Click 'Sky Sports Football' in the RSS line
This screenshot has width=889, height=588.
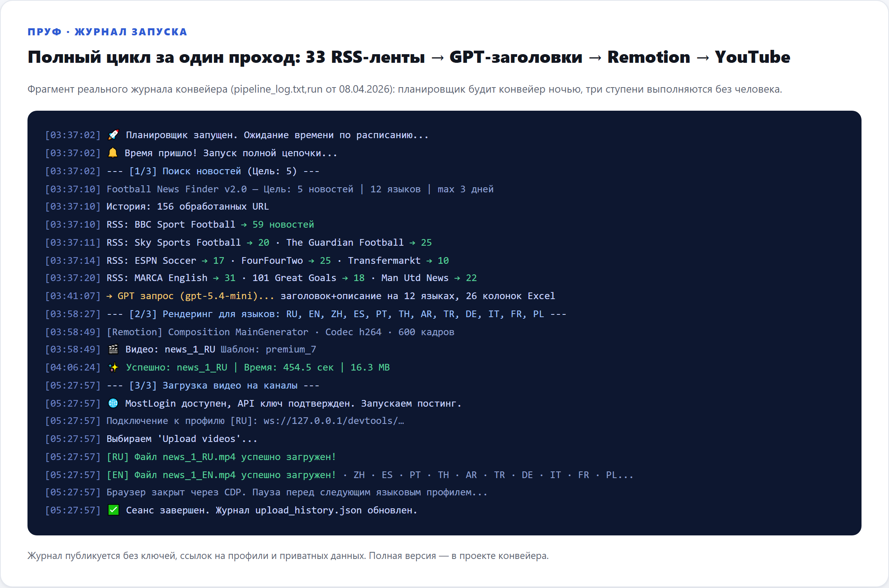(x=188, y=243)
